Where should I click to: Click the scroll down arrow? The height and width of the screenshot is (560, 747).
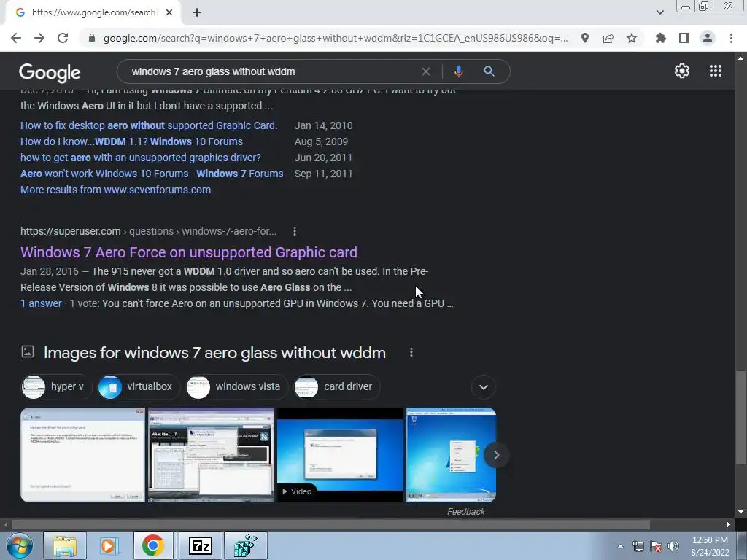click(x=740, y=512)
